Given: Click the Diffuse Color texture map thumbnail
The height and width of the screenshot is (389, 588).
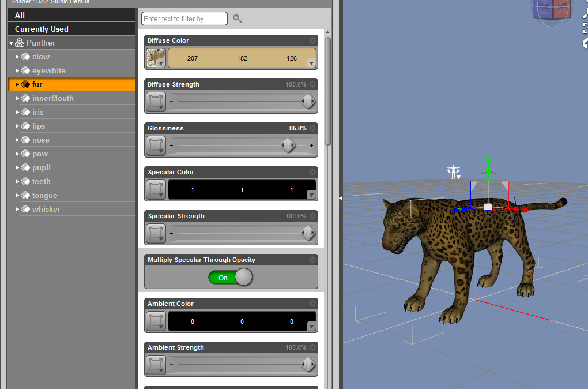Looking at the screenshot, I should coord(156,58).
